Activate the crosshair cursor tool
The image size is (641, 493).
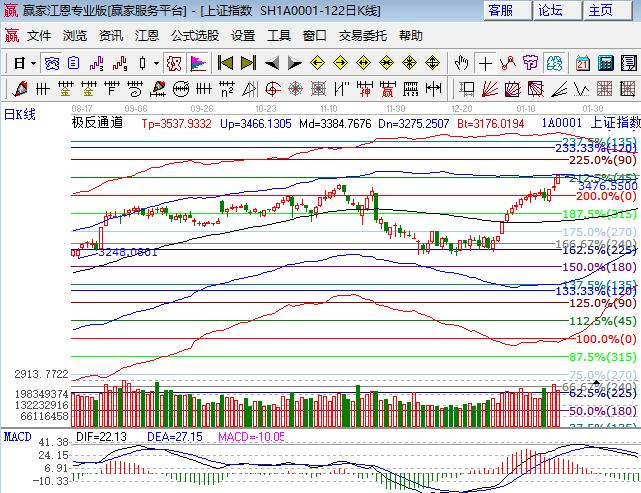point(485,63)
